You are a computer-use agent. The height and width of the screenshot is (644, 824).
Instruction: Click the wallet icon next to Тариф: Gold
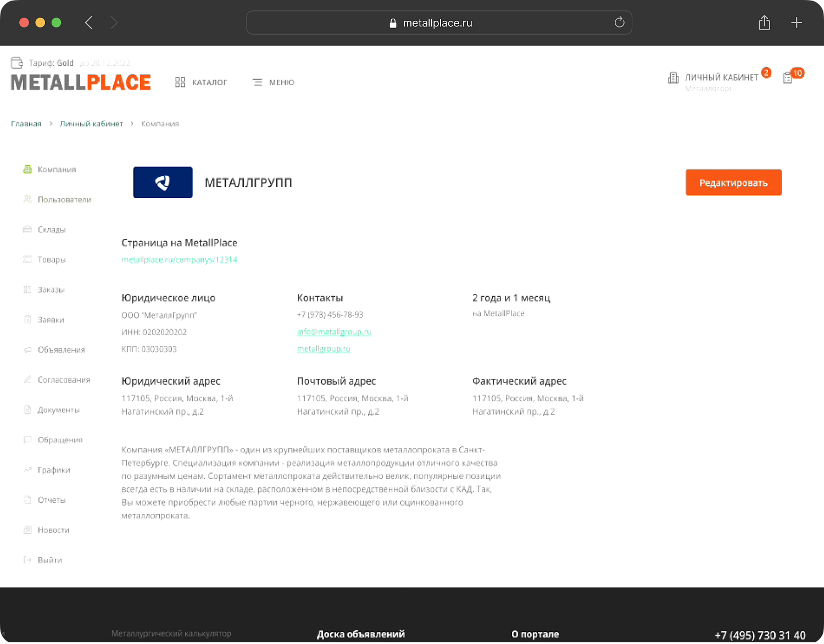[x=17, y=63]
